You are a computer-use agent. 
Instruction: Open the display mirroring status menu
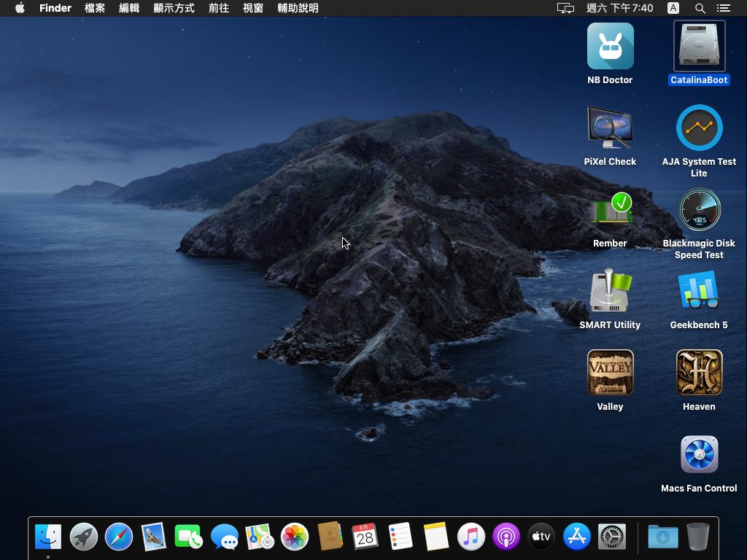[x=565, y=8]
